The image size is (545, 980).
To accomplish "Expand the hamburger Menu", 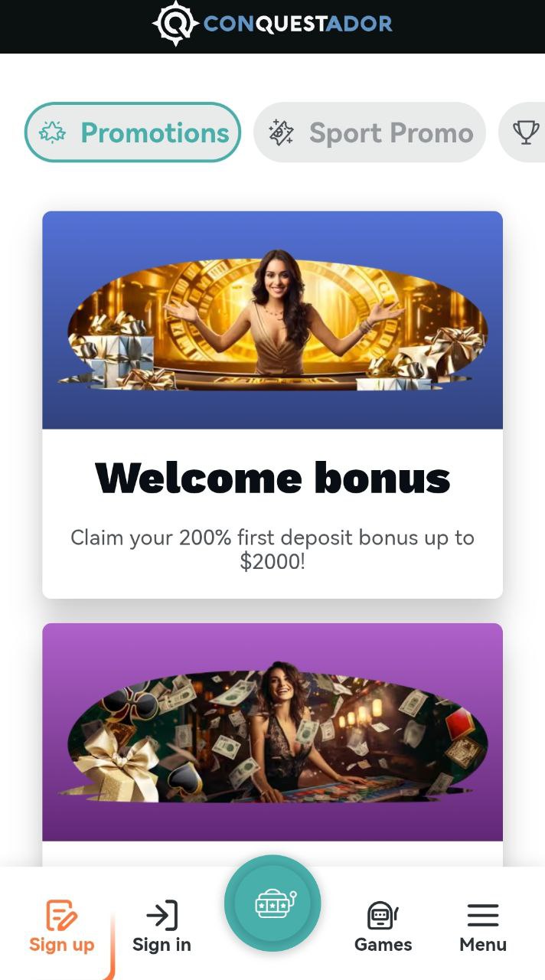I will 483,915.
